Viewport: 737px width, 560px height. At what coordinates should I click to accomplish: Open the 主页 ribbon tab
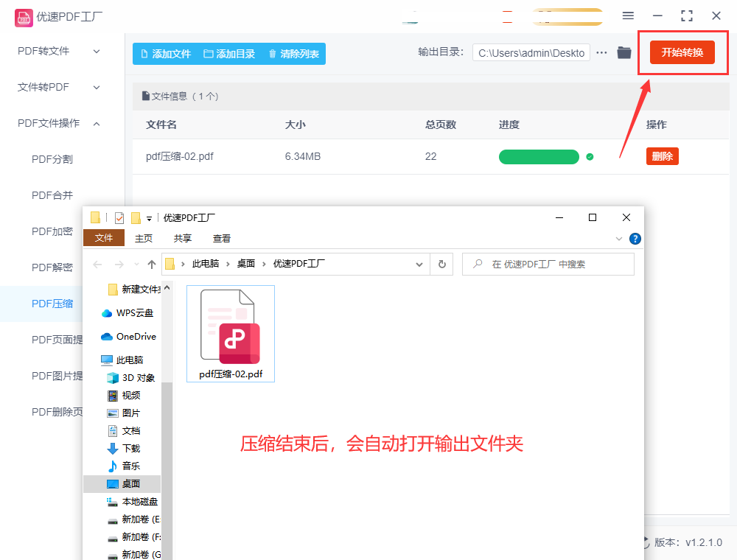144,238
